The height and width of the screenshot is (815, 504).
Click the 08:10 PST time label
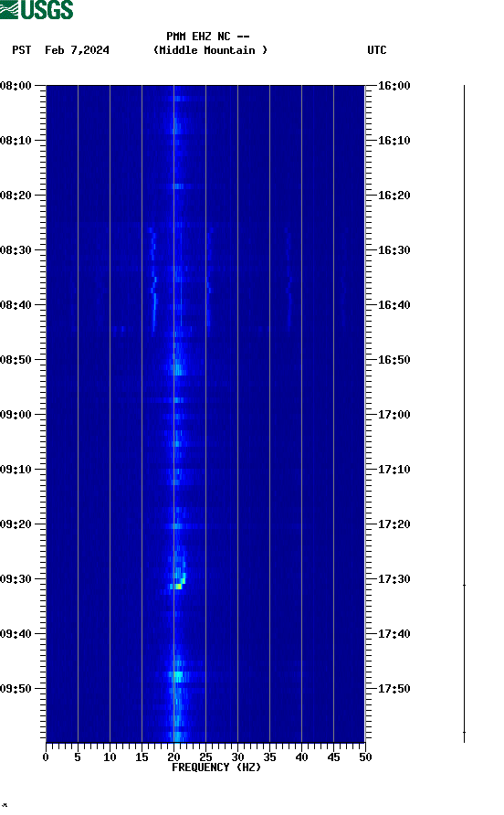pyautogui.click(x=16, y=141)
